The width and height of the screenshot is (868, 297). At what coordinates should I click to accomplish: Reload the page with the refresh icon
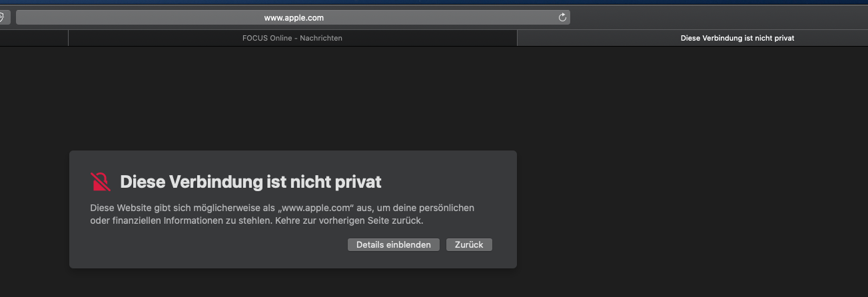point(562,18)
